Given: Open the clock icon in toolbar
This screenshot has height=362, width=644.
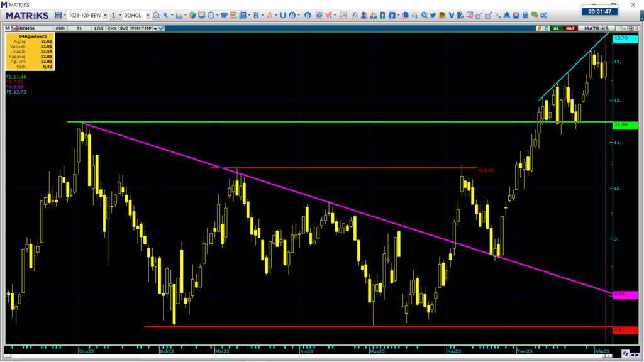Looking at the screenshot, I should click(211, 15).
